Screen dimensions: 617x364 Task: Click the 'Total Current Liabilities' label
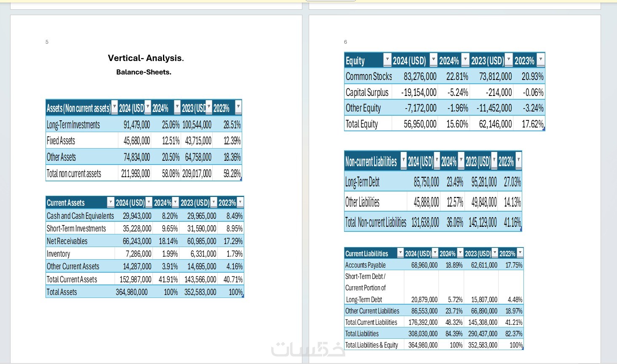[x=371, y=322]
